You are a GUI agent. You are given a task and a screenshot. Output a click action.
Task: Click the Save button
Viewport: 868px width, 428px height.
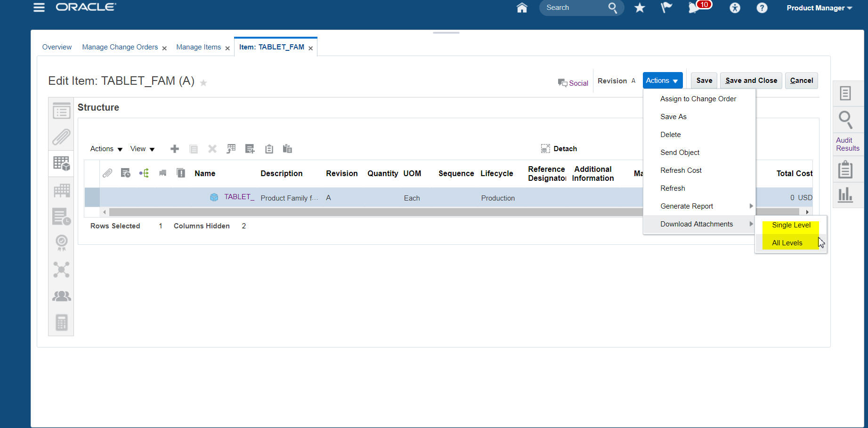[704, 81]
